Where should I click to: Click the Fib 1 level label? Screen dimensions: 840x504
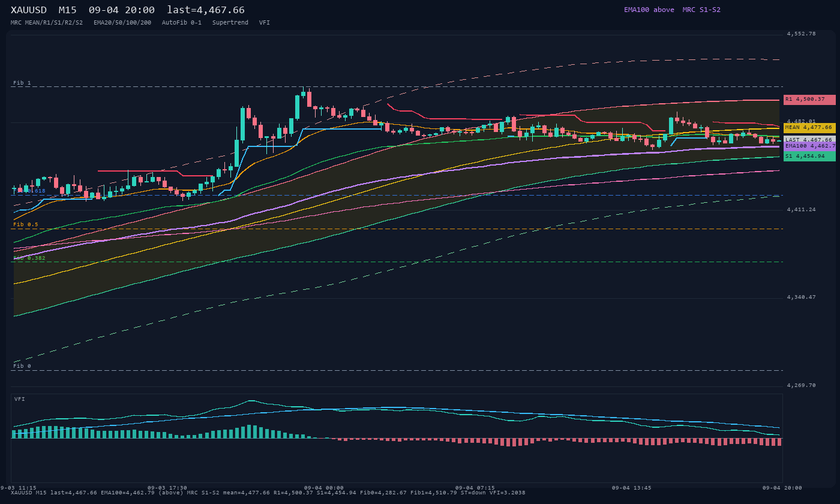[x=22, y=83]
